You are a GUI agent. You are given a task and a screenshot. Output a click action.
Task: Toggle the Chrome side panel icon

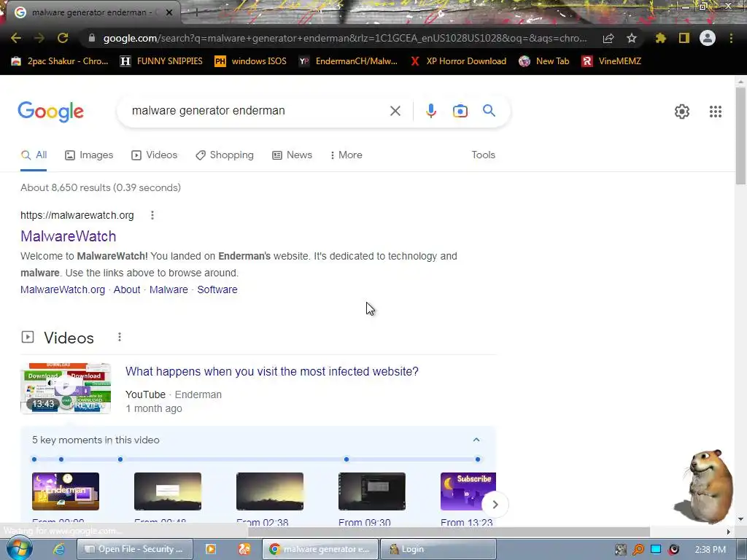pyautogui.click(x=684, y=38)
